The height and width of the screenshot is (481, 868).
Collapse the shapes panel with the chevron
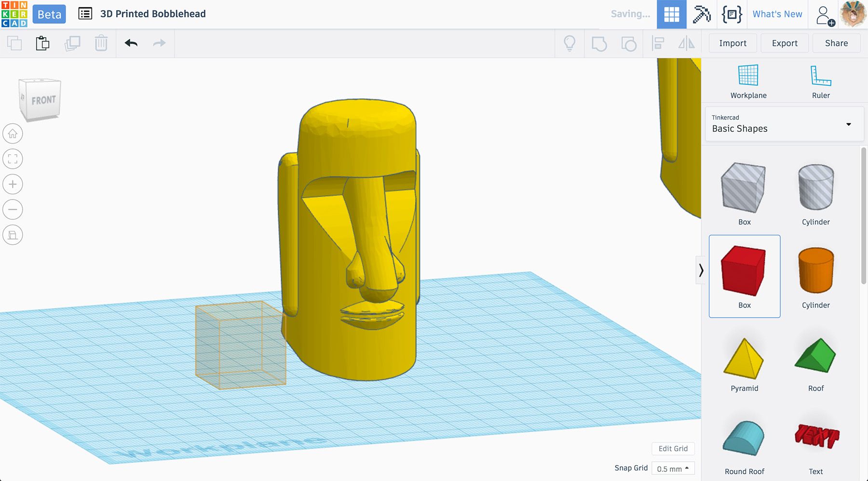click(x=702, y=271)
